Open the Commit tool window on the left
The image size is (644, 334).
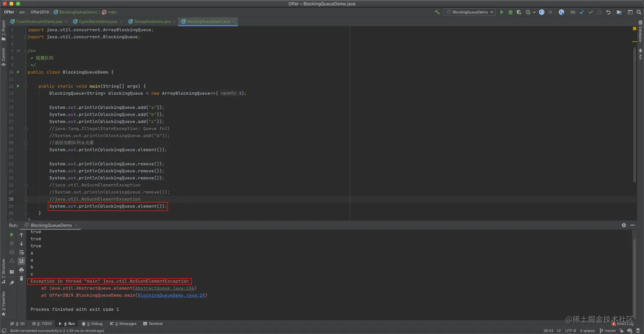click(3, 57)
